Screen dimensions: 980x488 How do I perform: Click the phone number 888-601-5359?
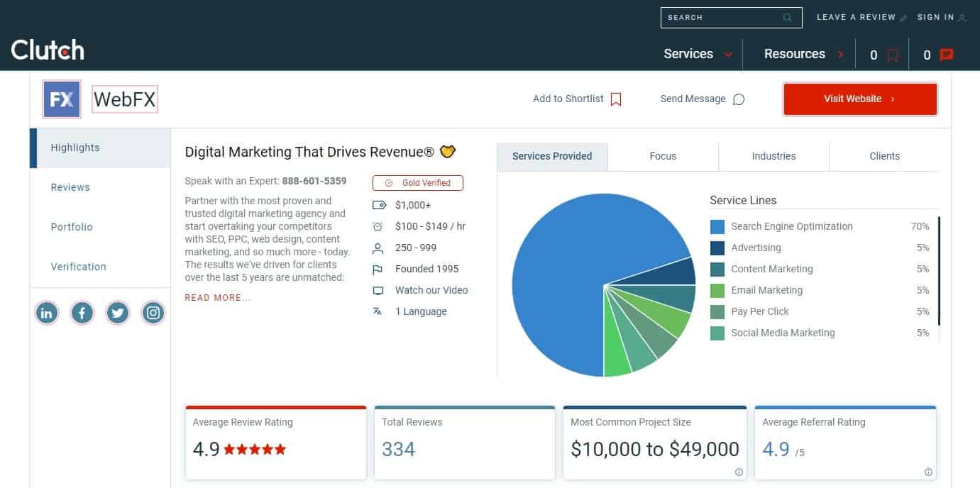tap(314, 181)
